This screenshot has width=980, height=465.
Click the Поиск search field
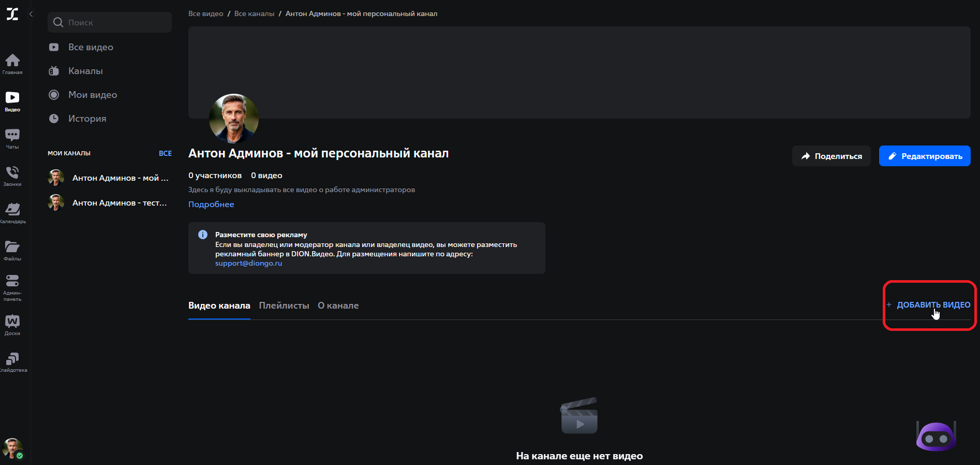tap(110, 22)
